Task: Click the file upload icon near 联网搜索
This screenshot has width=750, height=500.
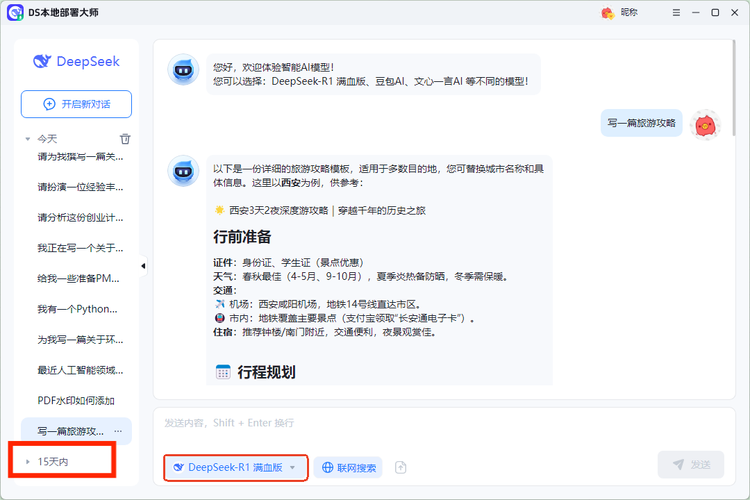Action: (401, 467)
